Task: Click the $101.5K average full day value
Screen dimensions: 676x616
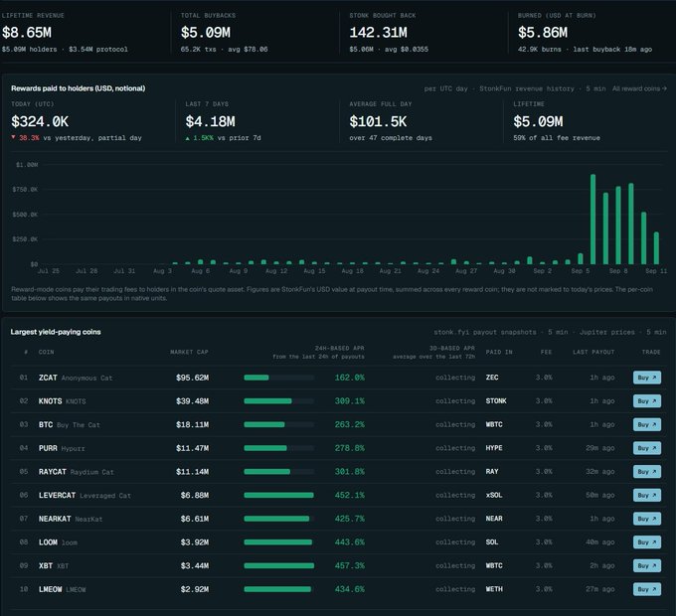Action: 378,122
